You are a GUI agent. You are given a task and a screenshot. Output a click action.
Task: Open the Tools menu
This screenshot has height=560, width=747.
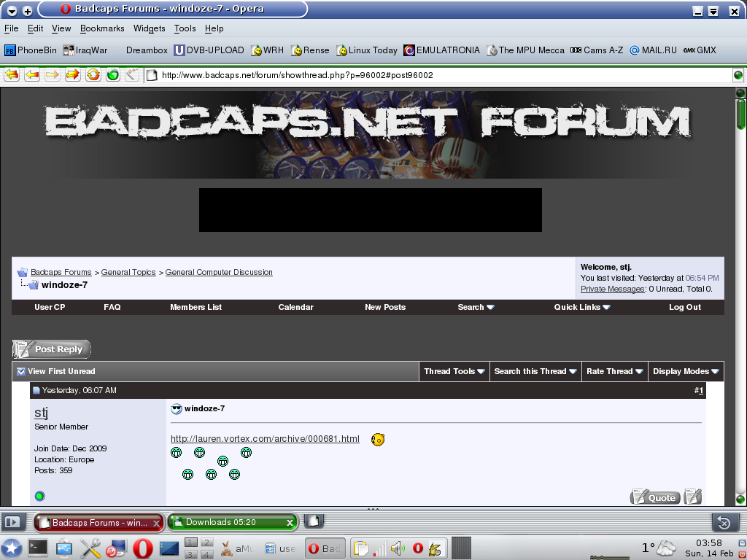point(185,28)
